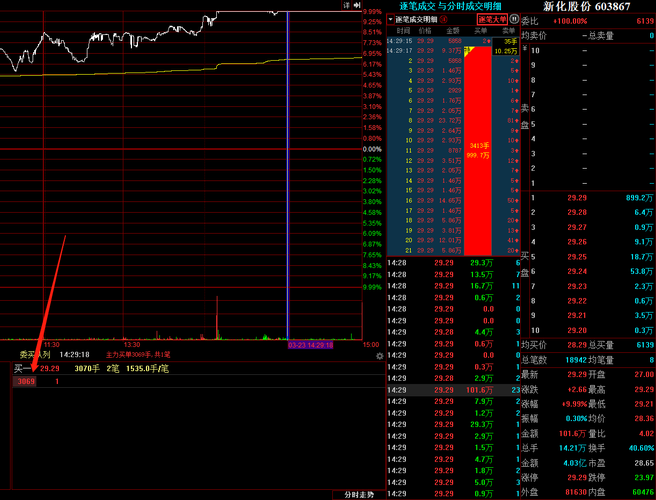Viewport: 656px width, 500px height.
Task: Select tick row 16 with 14.65万
Action: [x=454, y=200]
